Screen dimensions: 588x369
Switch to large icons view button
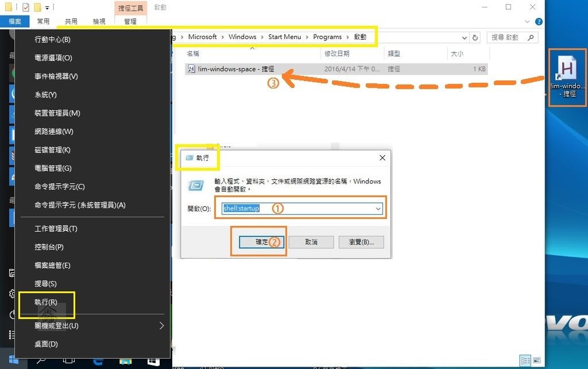(x=537, y=361)
